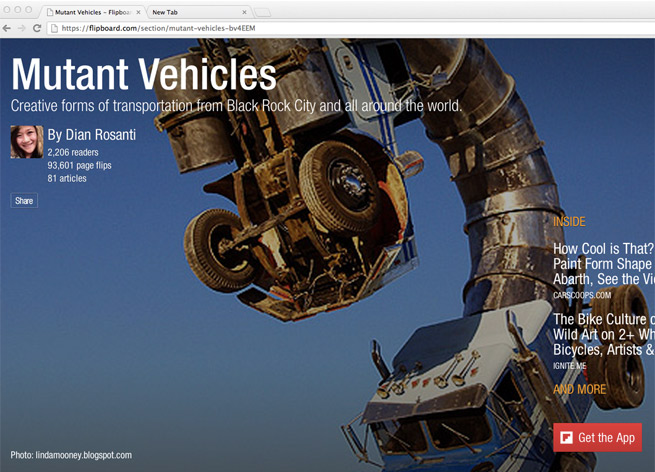Click the 93,601 page flips text

point(79,165)
